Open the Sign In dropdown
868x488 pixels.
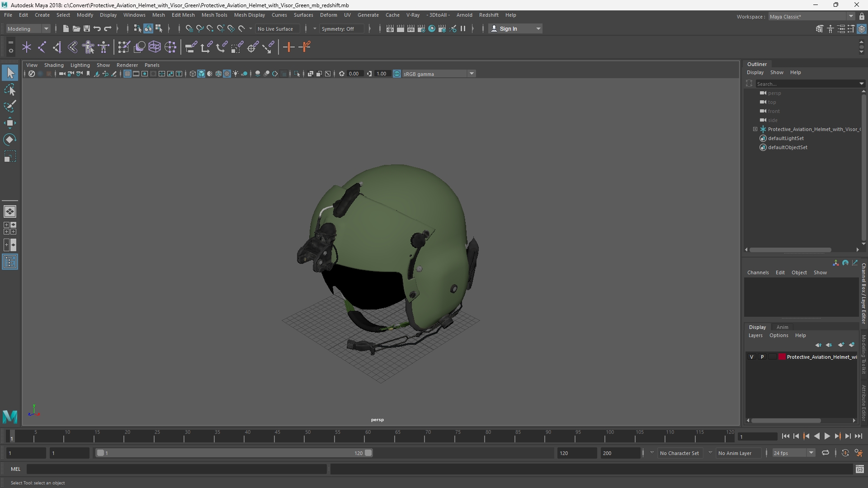point(515,28)
